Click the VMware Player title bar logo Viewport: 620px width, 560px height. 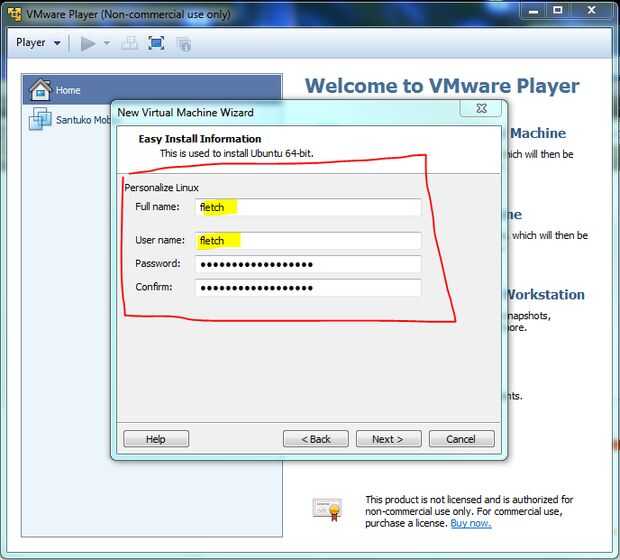[15, 14]
